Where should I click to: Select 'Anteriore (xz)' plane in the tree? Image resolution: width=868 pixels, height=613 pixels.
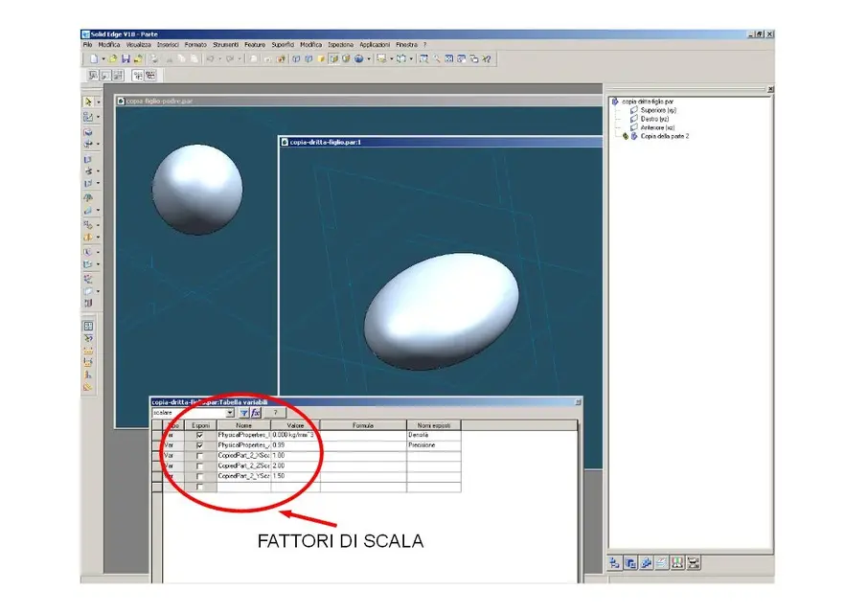[657, 127]
